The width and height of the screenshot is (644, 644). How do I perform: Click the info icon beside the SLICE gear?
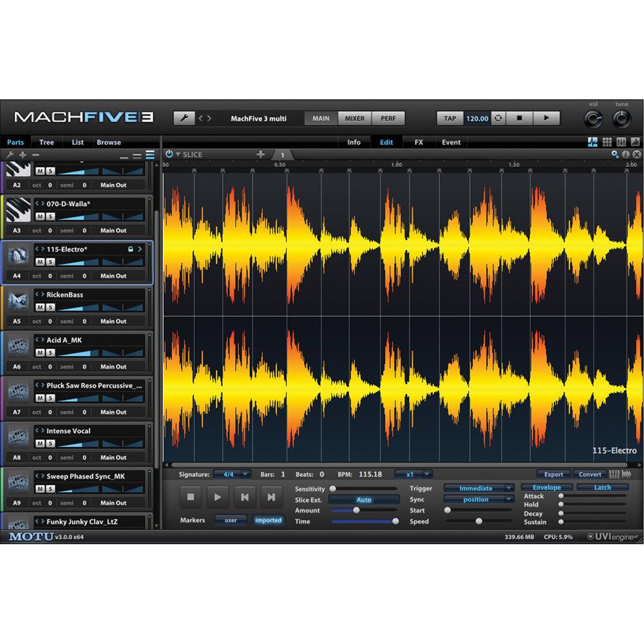(625, 154)
